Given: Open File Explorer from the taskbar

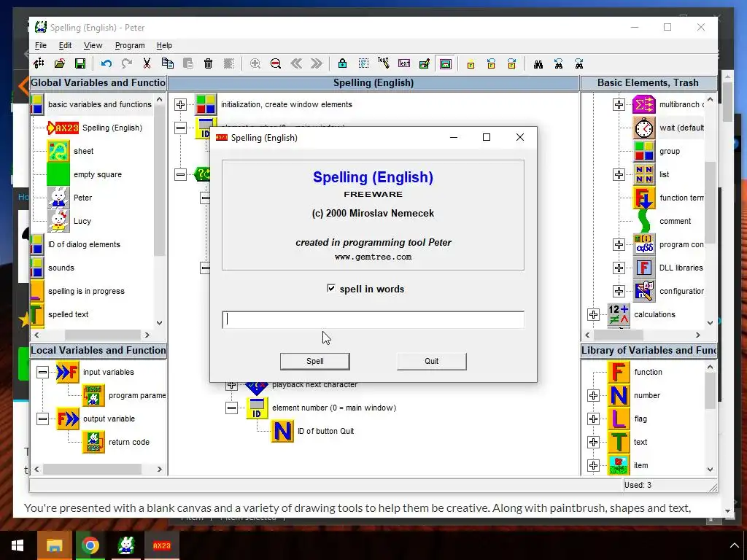Looking at the screenshot, I should coord(54,545).
